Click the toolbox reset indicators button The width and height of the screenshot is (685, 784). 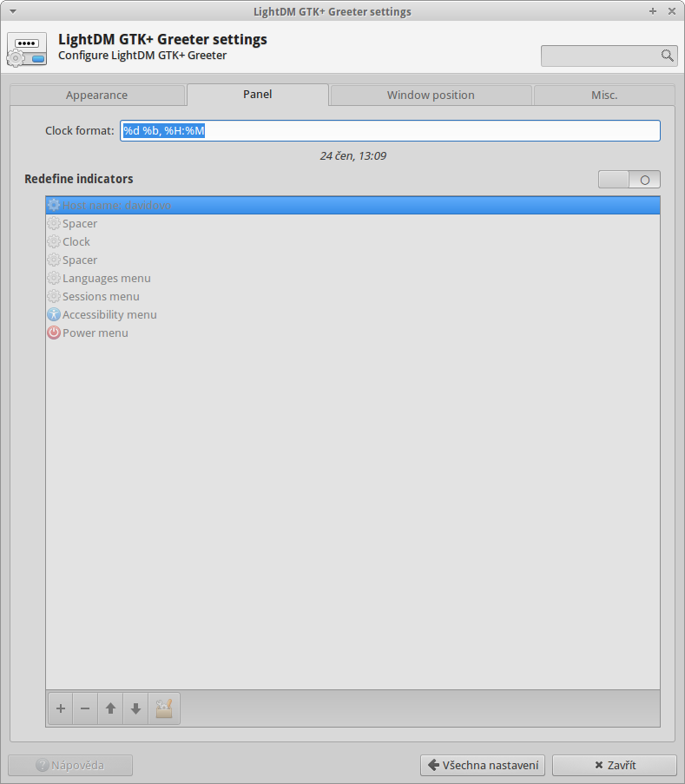click(164, 708)
